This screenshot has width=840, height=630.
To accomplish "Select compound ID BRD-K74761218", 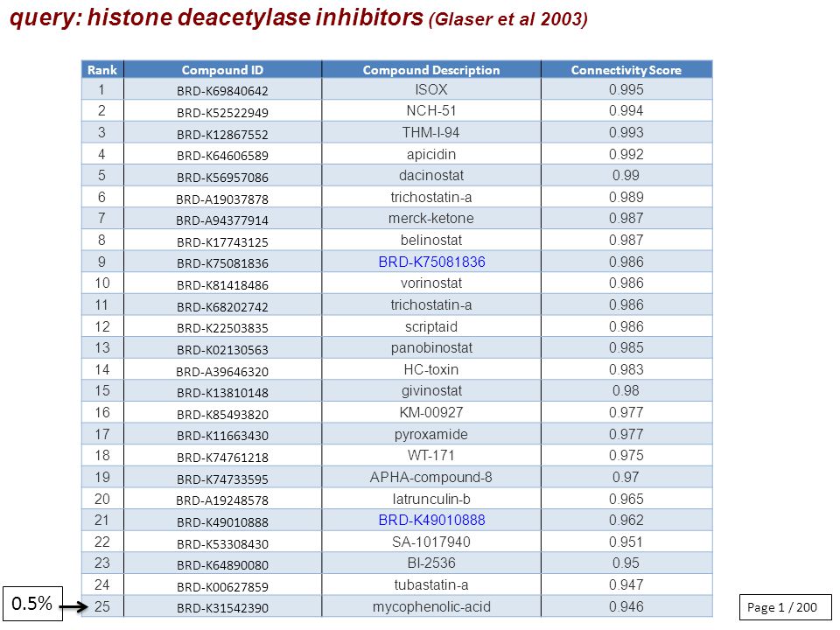I will coord(222,458).
